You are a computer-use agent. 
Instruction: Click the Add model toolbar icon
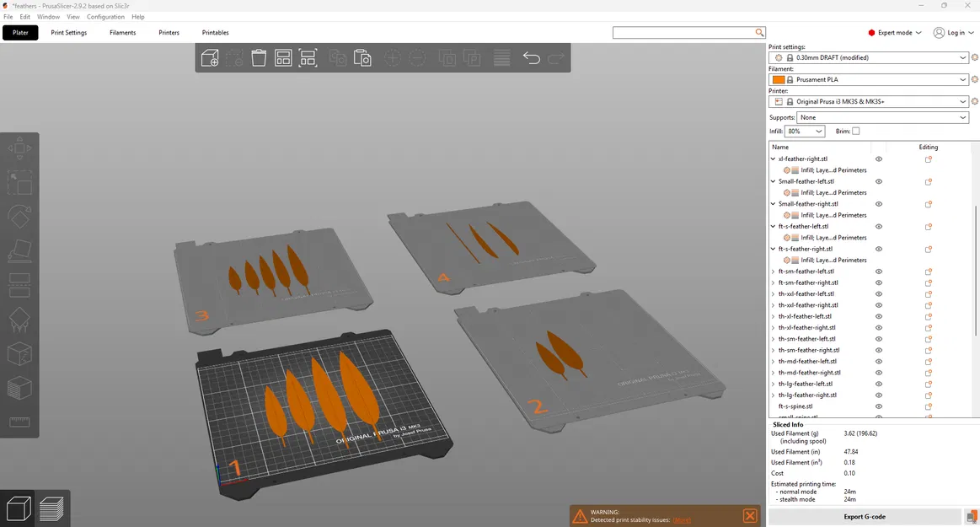(x=210, y=58)
